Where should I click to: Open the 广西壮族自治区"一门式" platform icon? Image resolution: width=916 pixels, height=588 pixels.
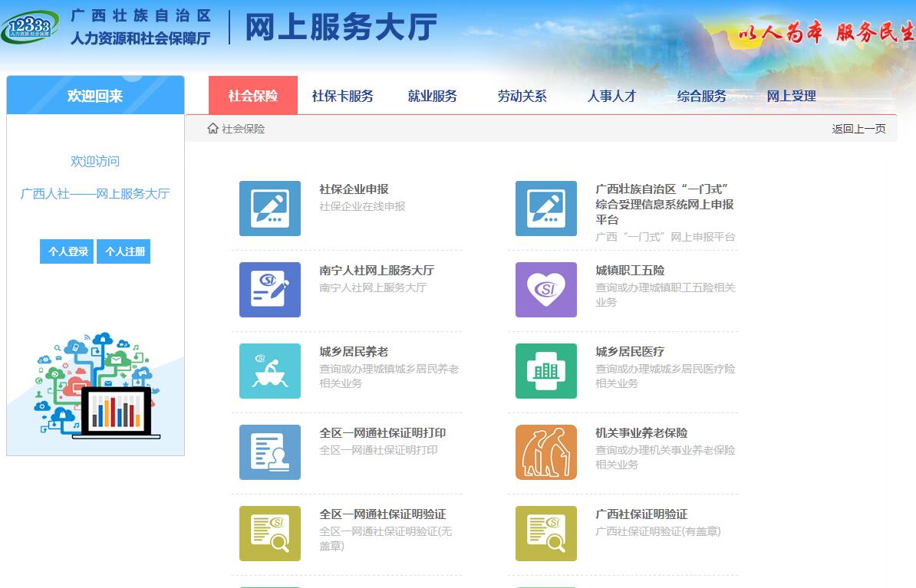click(546, 209)
